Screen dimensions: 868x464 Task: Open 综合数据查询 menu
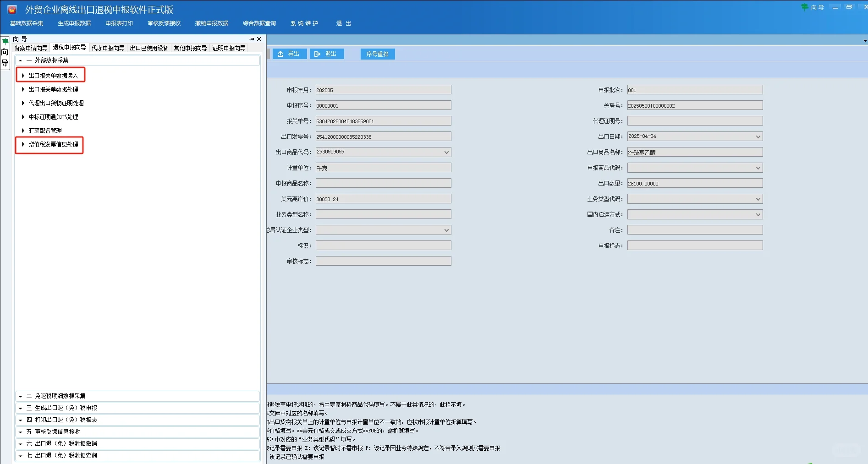pos(259,23)
